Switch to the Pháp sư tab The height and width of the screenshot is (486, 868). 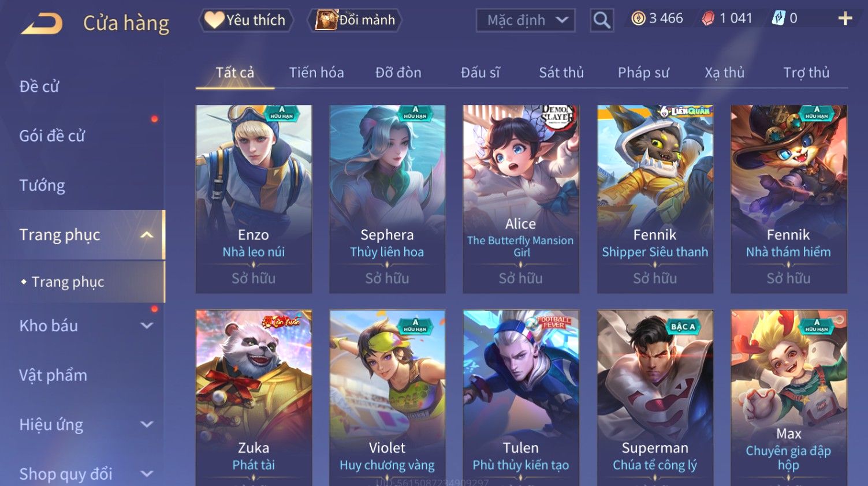tap(643, 73)
